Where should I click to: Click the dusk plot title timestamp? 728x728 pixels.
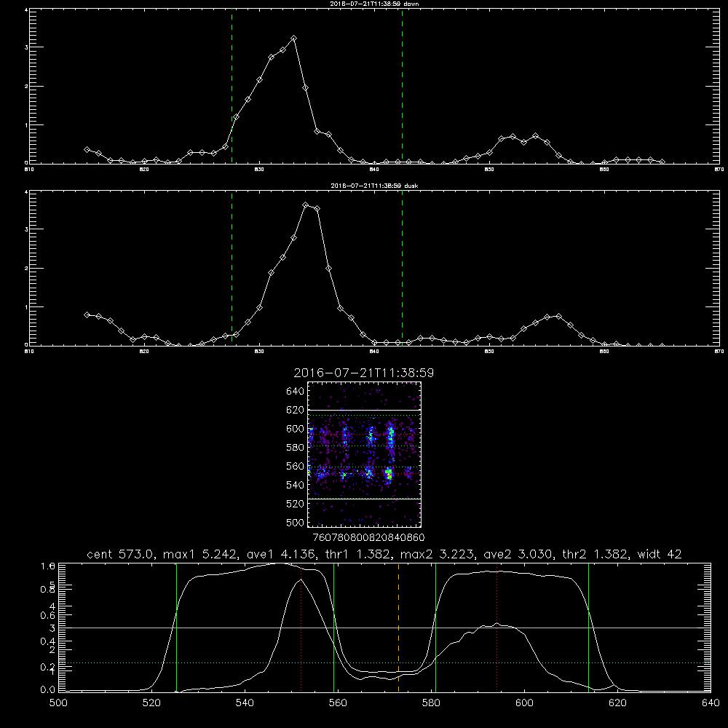[366, 186]
